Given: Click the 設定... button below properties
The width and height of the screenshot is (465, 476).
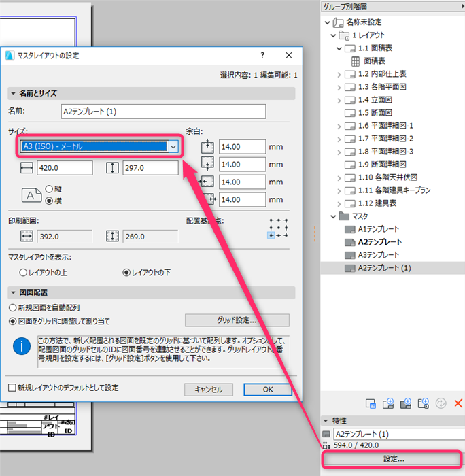Looking at the screenshot, I should point(394,459).
